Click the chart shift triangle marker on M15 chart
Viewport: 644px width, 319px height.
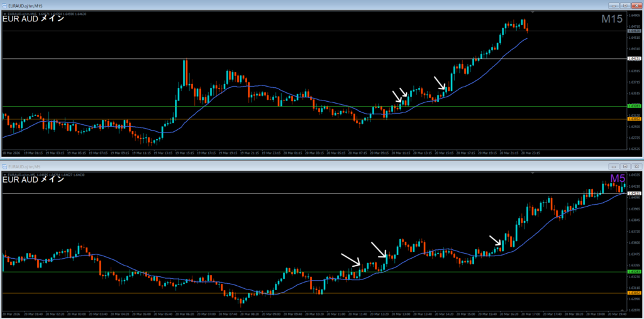pos(533,13)
